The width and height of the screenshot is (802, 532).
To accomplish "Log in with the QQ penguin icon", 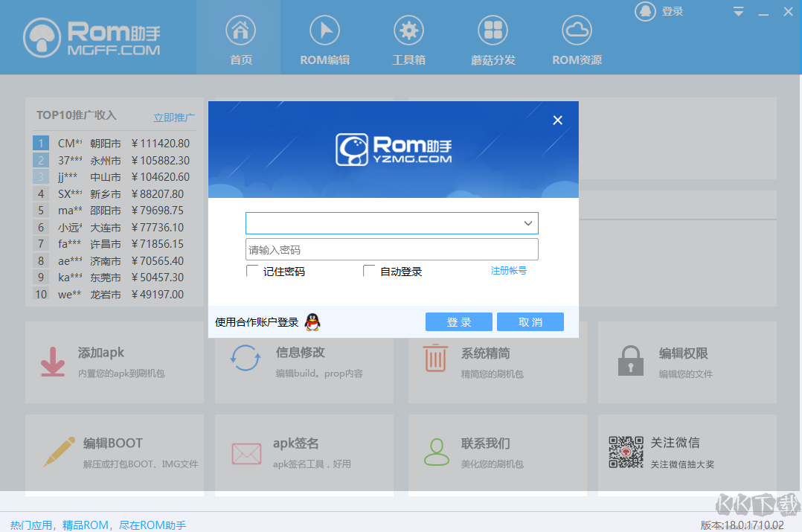I will pyautogui.click(x=312, y=322).
